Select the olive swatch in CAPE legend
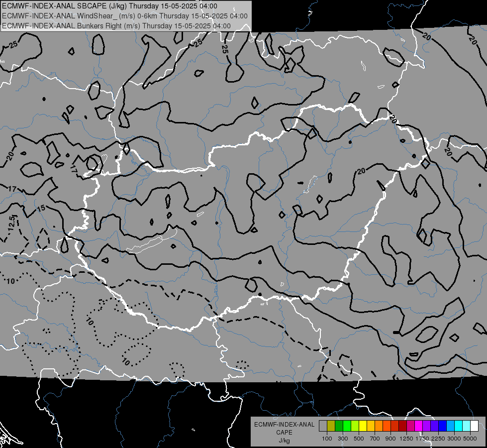Image resolution: width=487 pixels, height=448 pixels. 331,426
